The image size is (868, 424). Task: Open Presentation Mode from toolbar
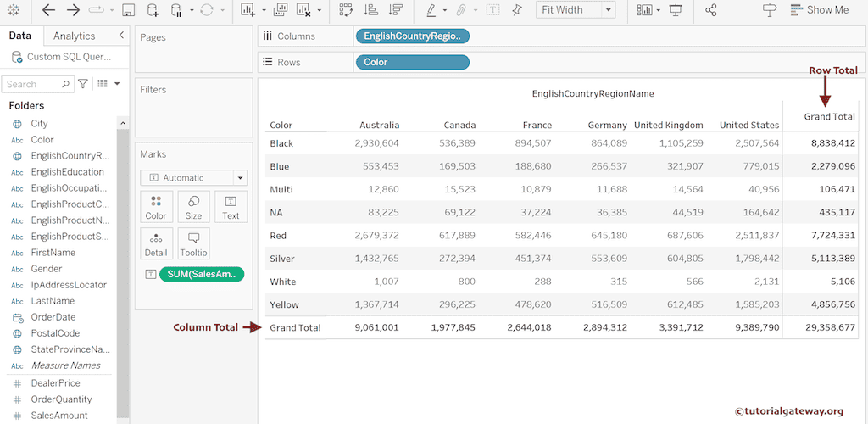pos(676,10)
